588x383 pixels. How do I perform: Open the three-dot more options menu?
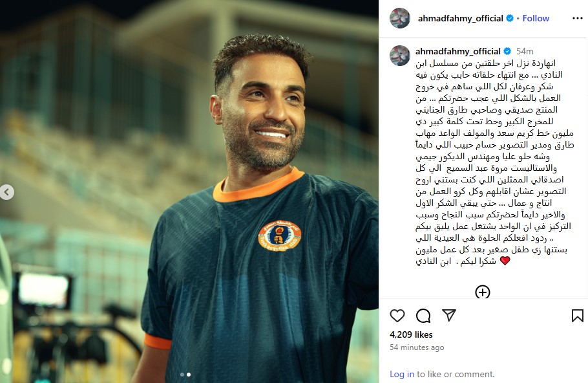578,18
